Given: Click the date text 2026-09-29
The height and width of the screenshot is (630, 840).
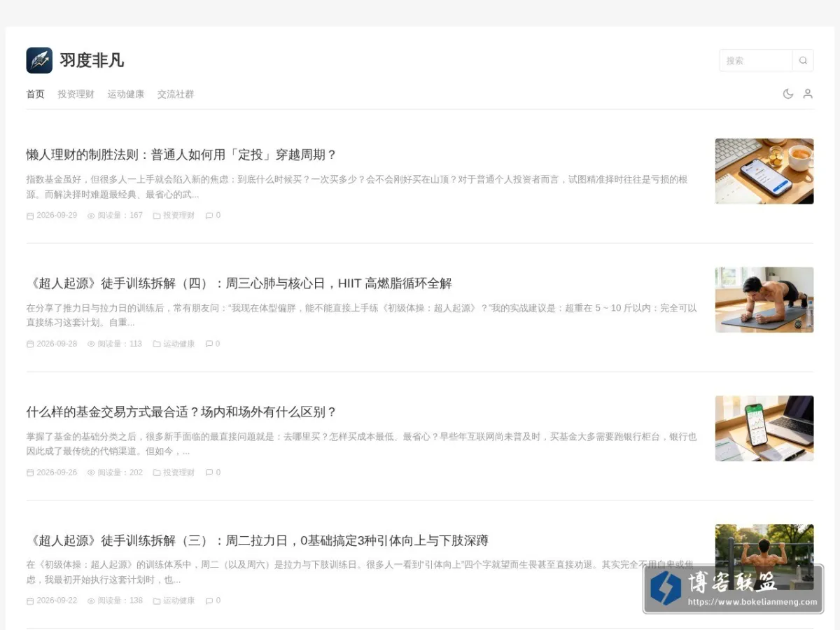Looking at the screenshot, I should pyautogui.click(x=57, y=216).
